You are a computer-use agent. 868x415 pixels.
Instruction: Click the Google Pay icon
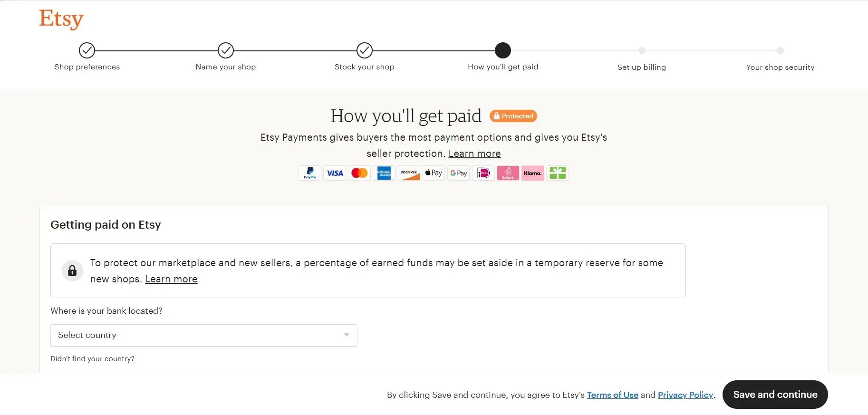[458, 173]
